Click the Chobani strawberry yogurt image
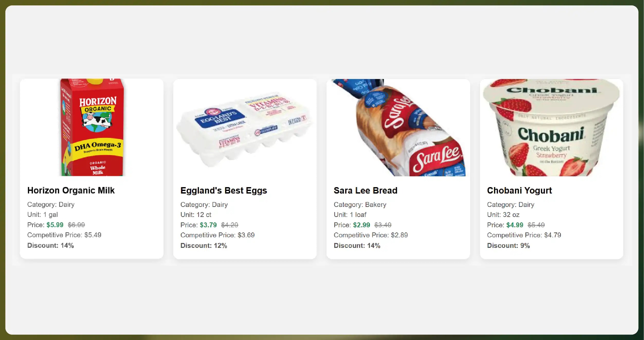This screenshot has width=644, height=340. [x=551, y=128]
